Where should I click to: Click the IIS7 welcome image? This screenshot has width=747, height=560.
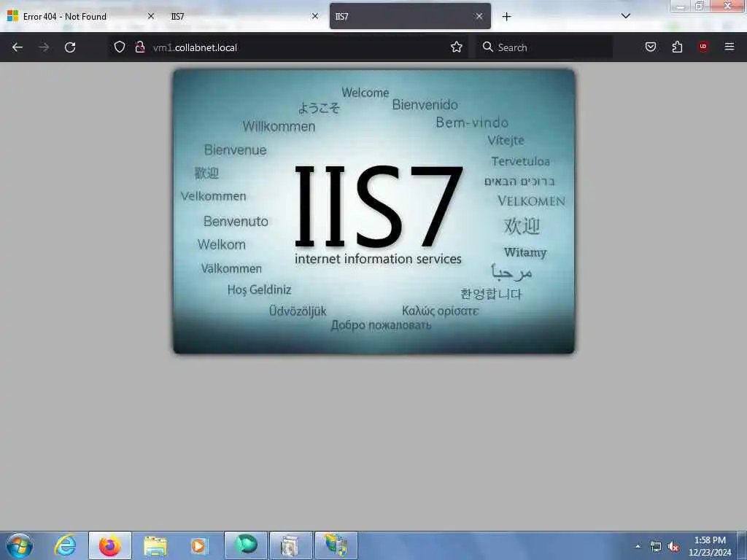[374, 211]
